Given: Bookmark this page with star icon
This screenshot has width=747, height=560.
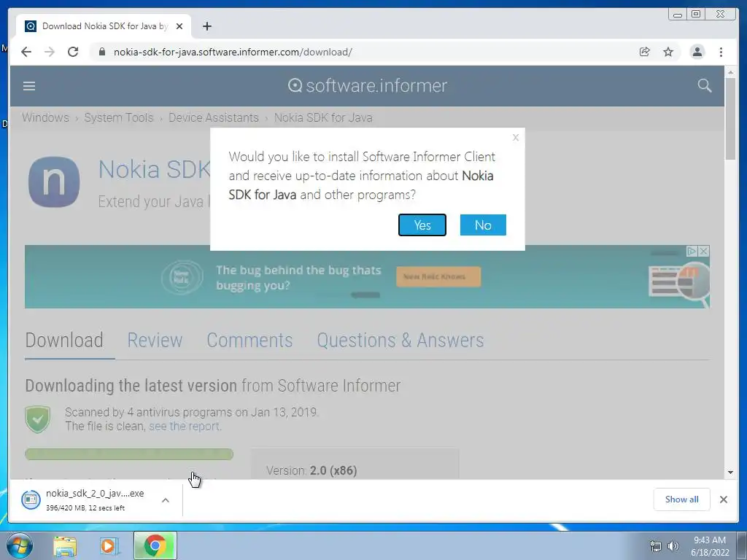Looking at the screenshot, I should (668, 52).
